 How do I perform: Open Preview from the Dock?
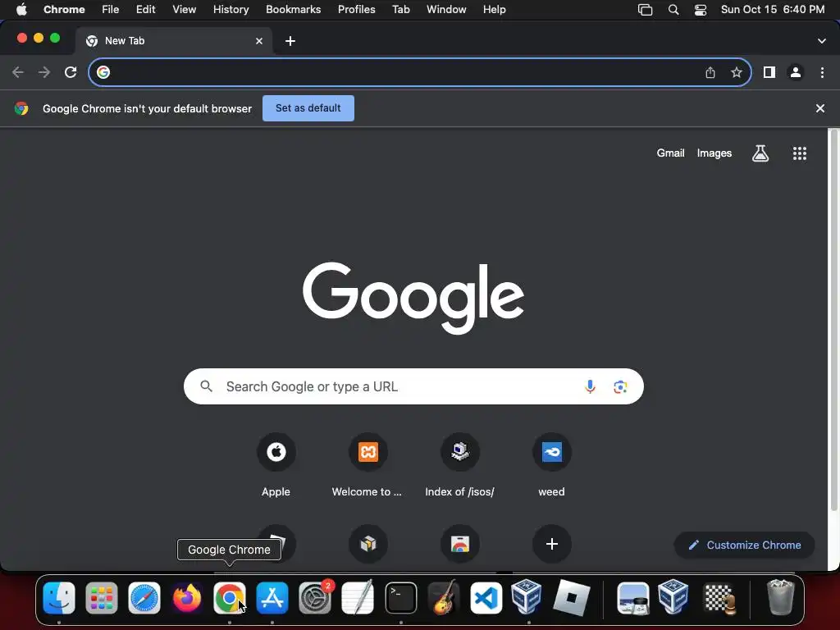click(632, 597)
